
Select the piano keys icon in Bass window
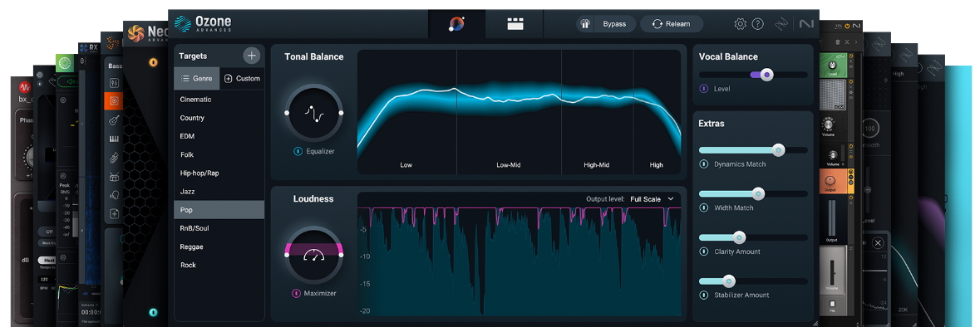[114, 139]
